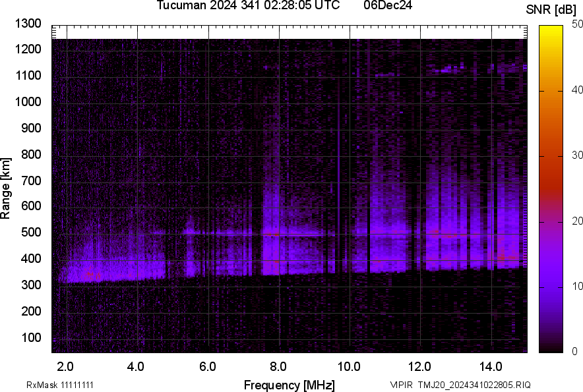Click the date label '06Dec24'
The image size is (583, 392).
(x=388, y=5)
